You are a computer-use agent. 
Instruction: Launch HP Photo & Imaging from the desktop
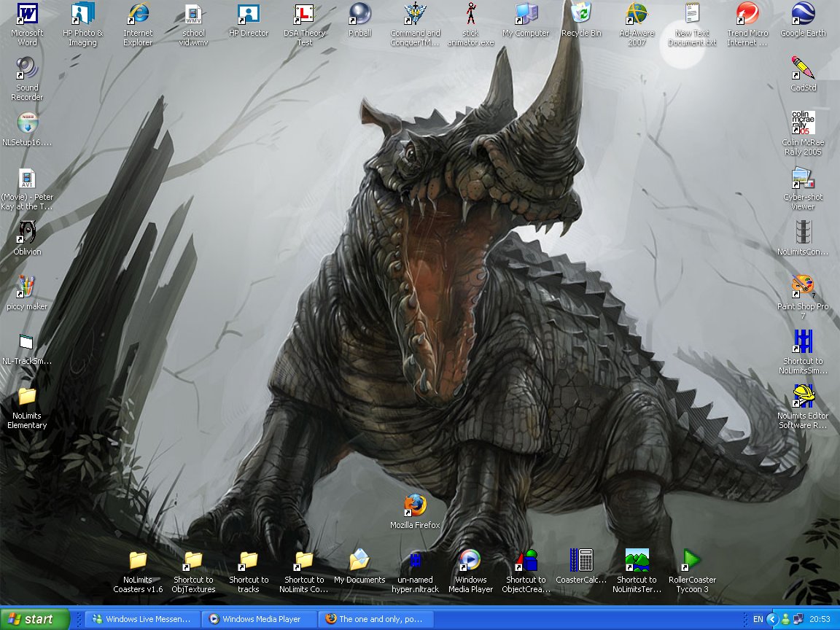coord(82,15)
